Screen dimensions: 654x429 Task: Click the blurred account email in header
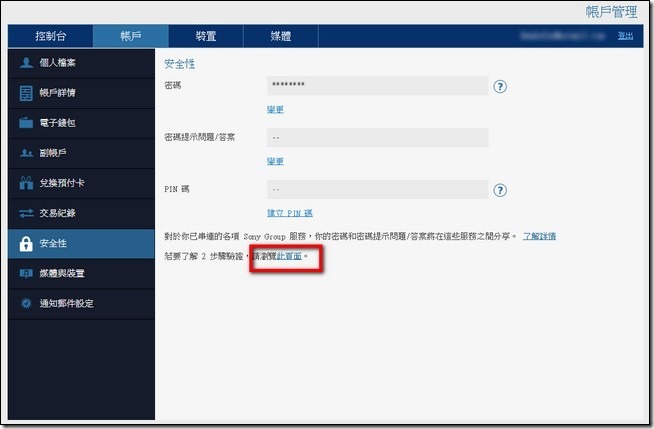[563, 36]
